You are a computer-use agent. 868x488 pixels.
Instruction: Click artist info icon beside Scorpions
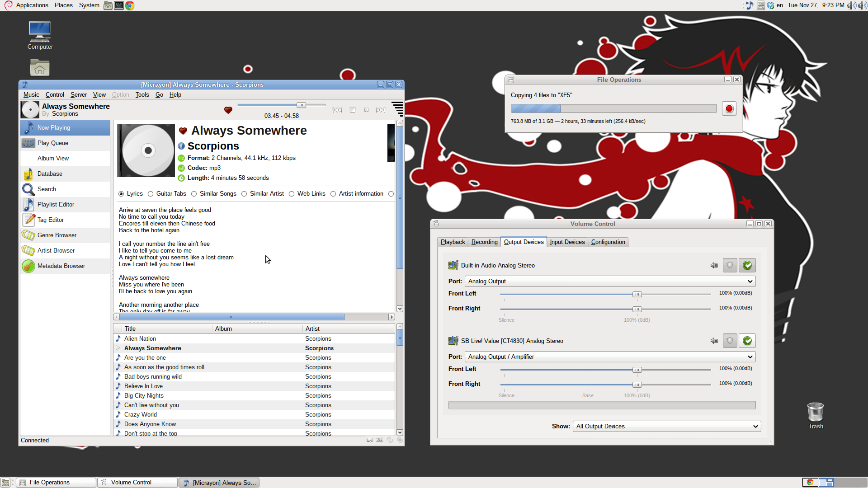pos(181,146)
